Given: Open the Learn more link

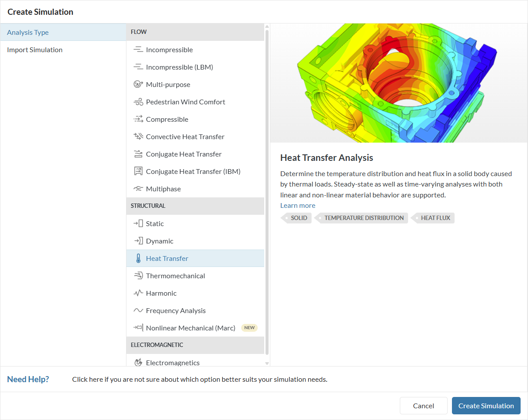Looking at the screenshot, I should click(x=298, y=205).
